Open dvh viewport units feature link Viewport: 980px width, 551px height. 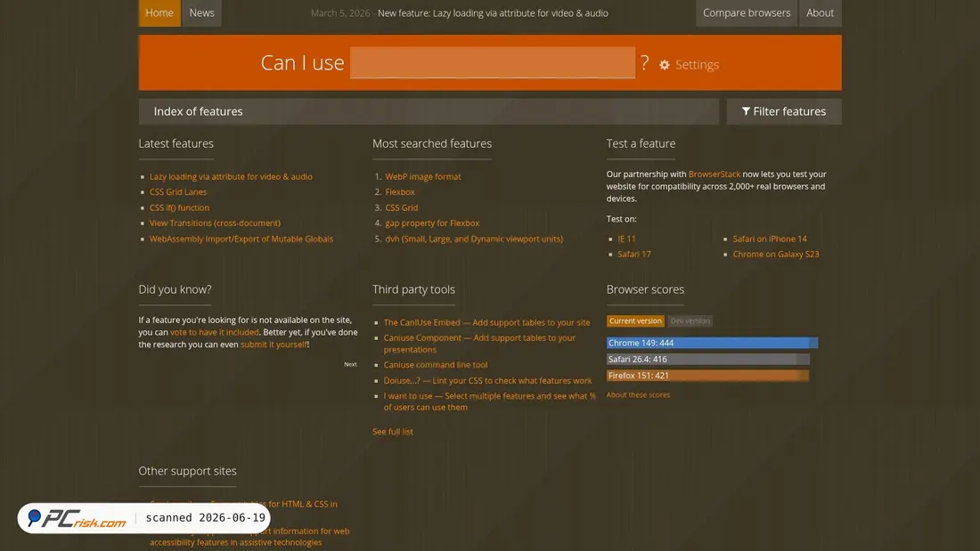(x=474, y=239)
